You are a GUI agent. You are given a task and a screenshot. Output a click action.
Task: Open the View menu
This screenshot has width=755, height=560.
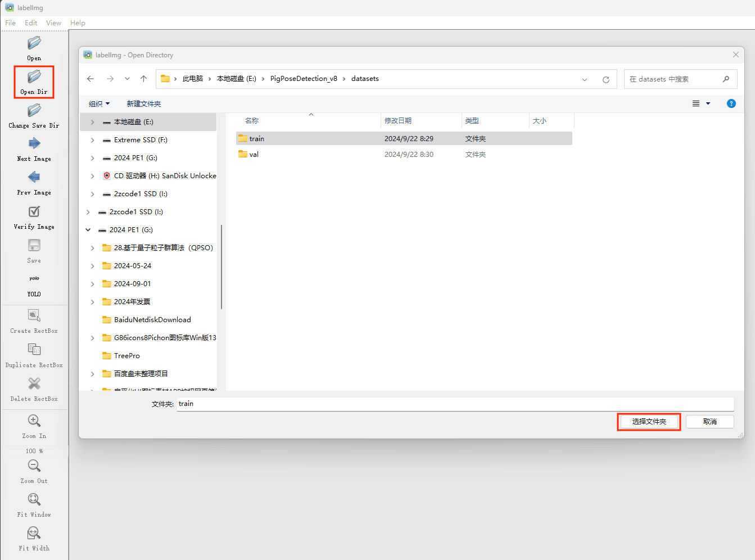click(53, 23)
